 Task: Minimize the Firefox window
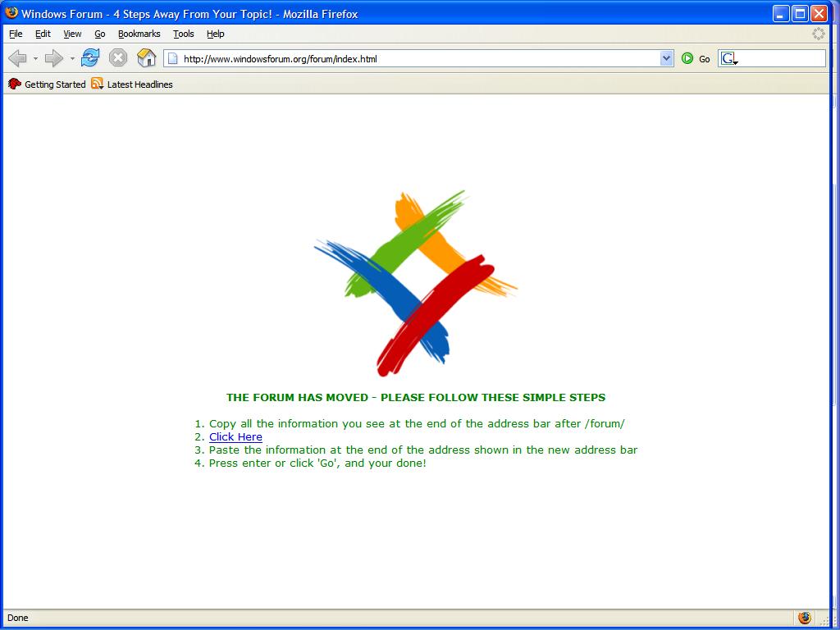[781, 13]
